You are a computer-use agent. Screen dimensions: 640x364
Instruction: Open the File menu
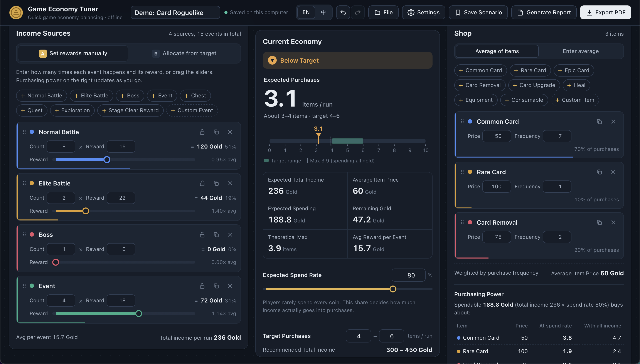tap(383, 12)
